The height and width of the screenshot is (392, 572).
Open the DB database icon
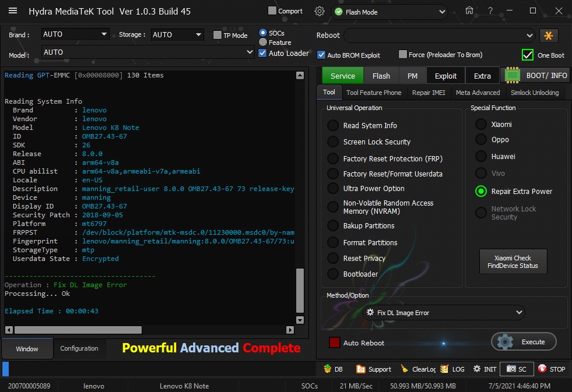point(327,369)
